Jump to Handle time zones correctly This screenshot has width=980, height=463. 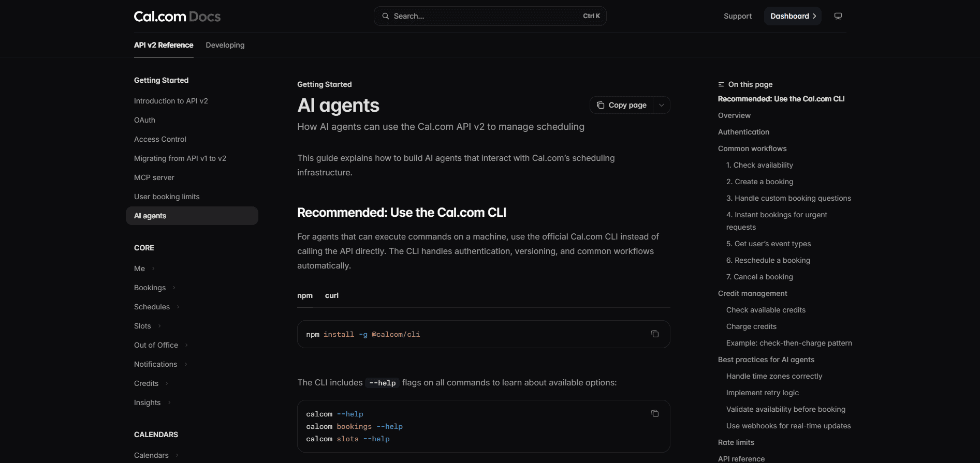tap(774, 376)
